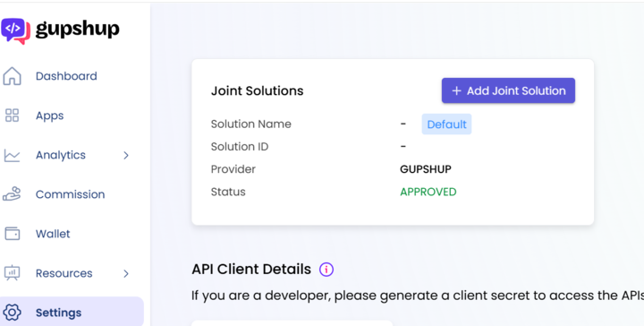This screenshot has height=326, width=644.
Task: Click the Default badge
Action: coord(447,124)
